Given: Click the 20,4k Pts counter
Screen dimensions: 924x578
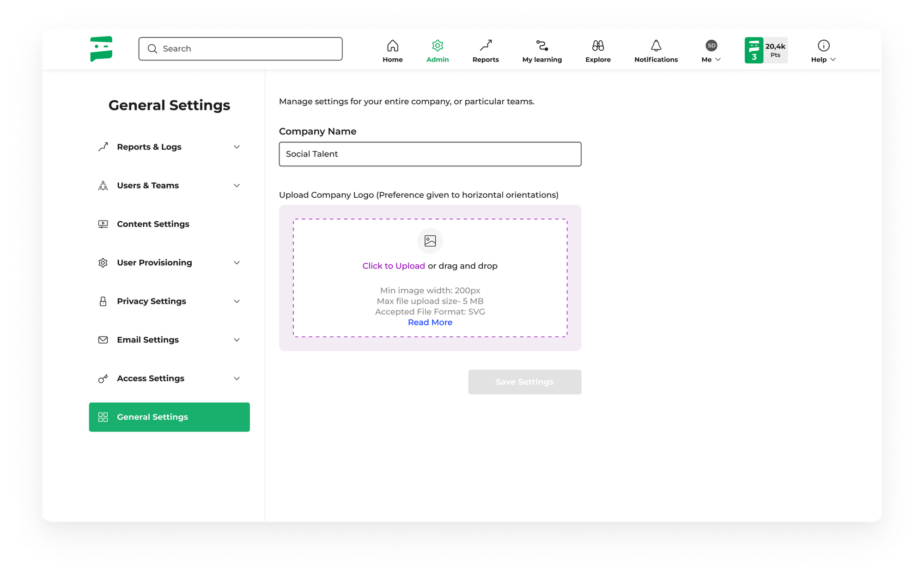Looking at the screenshot, I should coord(775,50).
